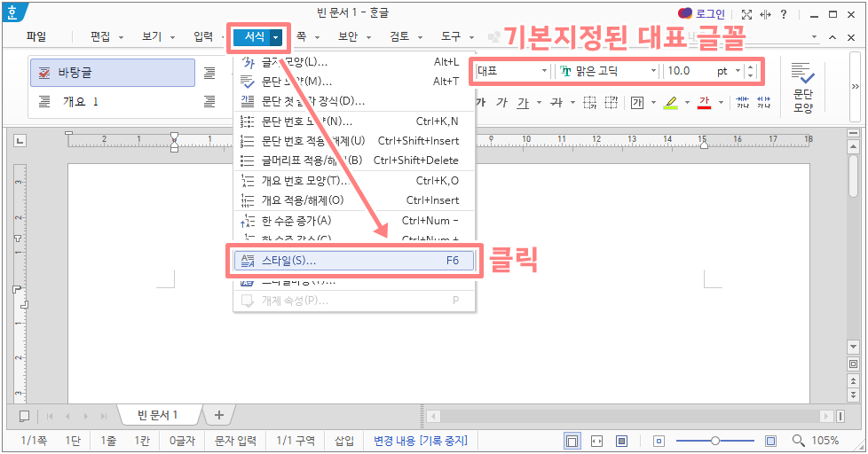
Task: Open the 파일 menu
Action: coord(36,37)
